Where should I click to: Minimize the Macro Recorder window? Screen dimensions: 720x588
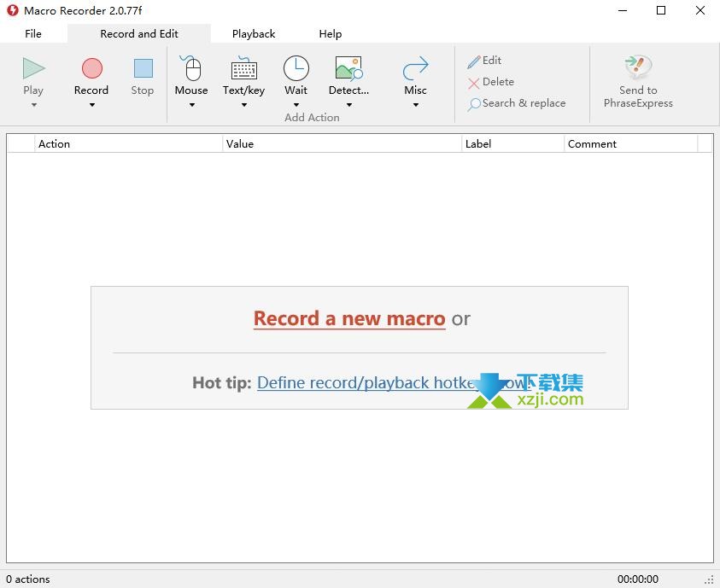(x=623, y=10)
